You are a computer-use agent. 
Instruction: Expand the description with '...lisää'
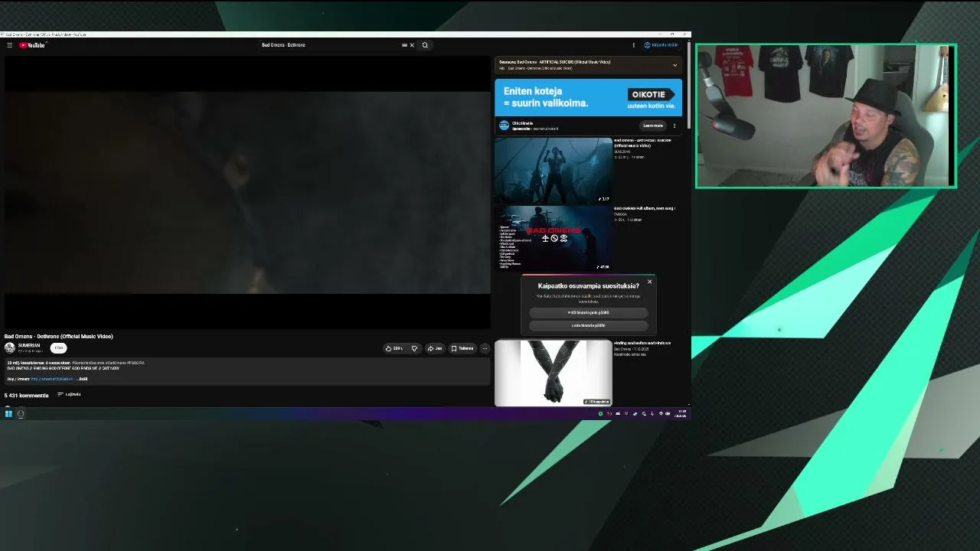(x=81, y=379)
